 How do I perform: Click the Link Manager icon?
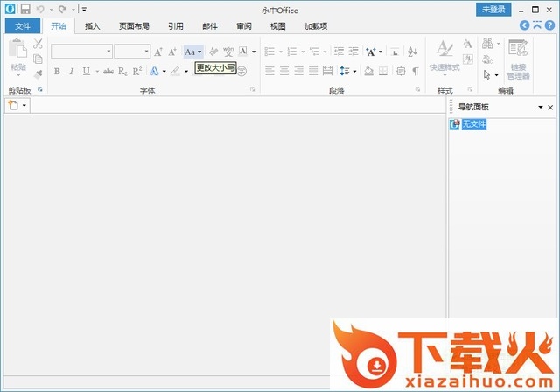pyautogui.click(x=518, y=59)
